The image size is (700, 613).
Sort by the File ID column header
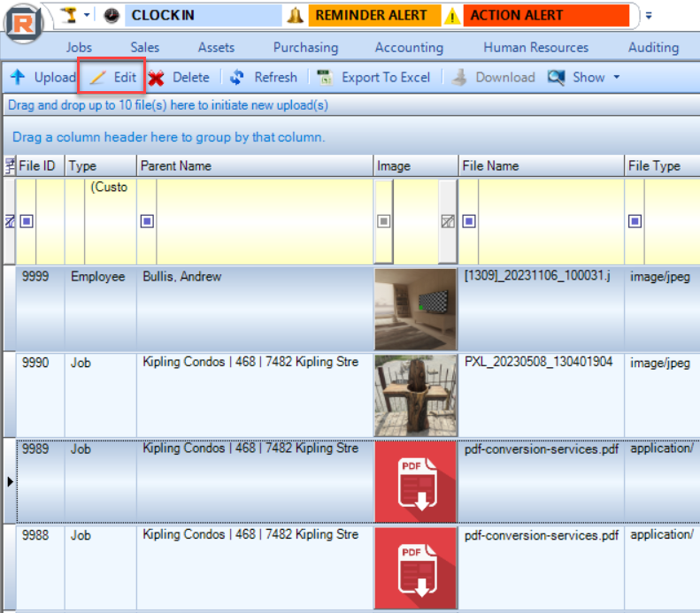(x=41, y=166)
